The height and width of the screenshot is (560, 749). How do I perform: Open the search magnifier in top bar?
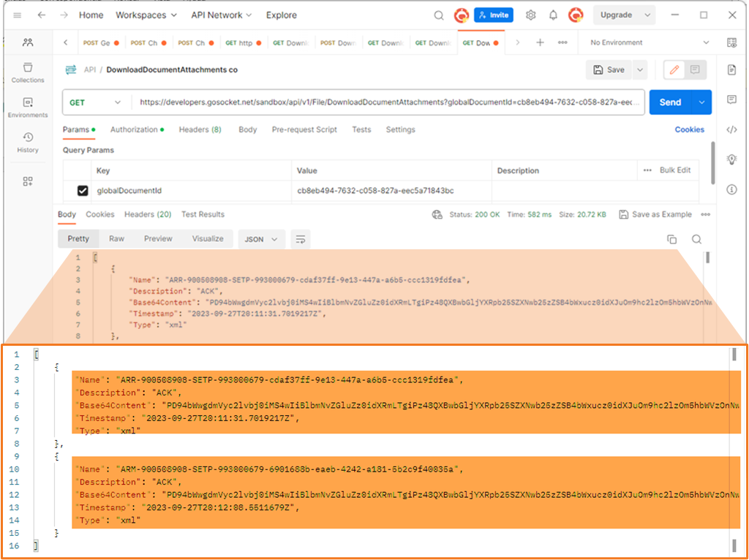(x=439, y=15)
